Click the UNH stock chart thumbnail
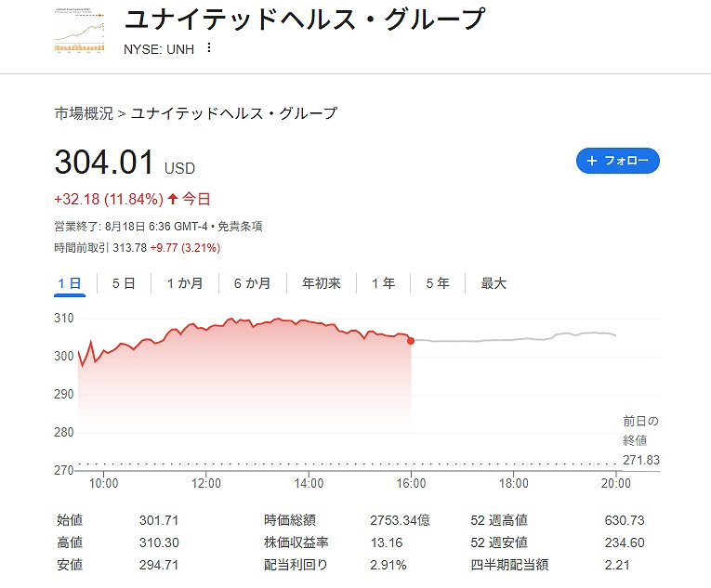This screenshot has width=711, height=588. coord(79,30)
